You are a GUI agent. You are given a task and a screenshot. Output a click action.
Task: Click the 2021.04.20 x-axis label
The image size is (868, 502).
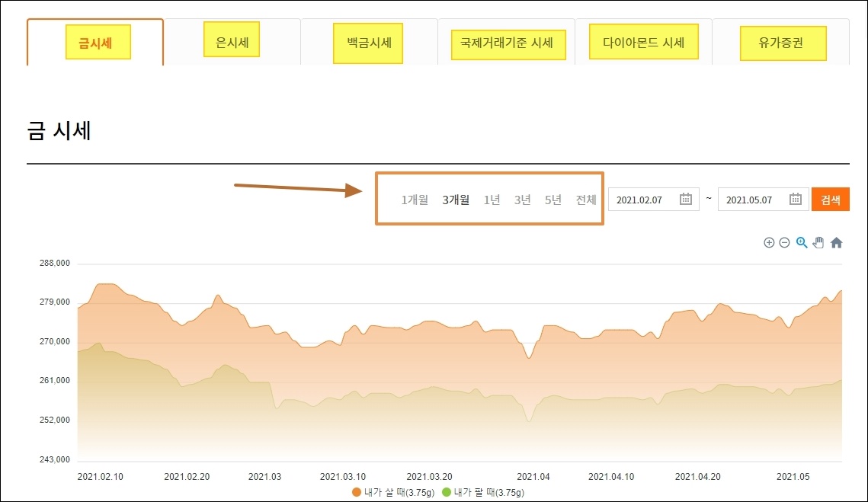coord(698,477)
